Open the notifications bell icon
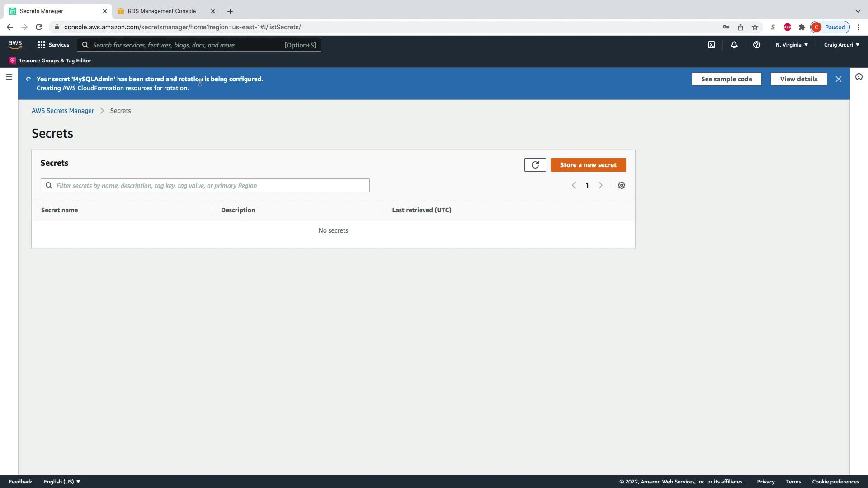868x488 pixels. [x=734, y=45]
